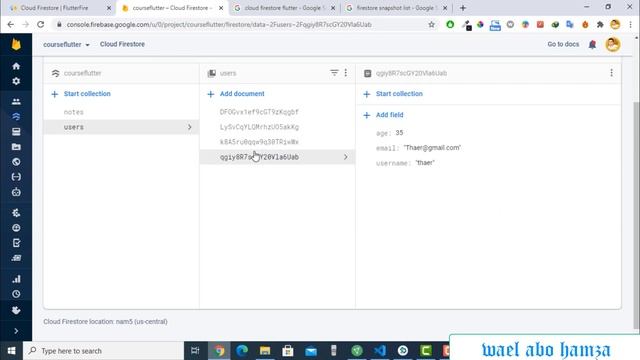Open project settings gear icon
The image size is (640, 360).
[x=16, y=81]
